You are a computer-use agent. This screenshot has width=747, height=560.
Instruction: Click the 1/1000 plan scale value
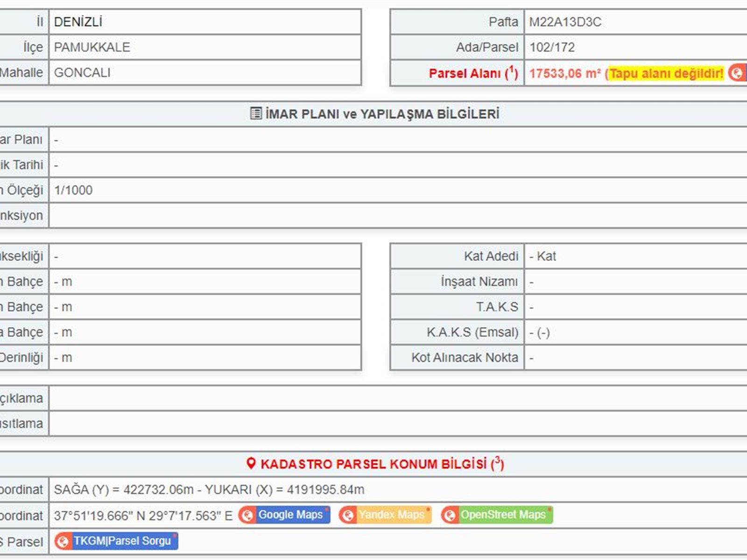click(73, 190)
